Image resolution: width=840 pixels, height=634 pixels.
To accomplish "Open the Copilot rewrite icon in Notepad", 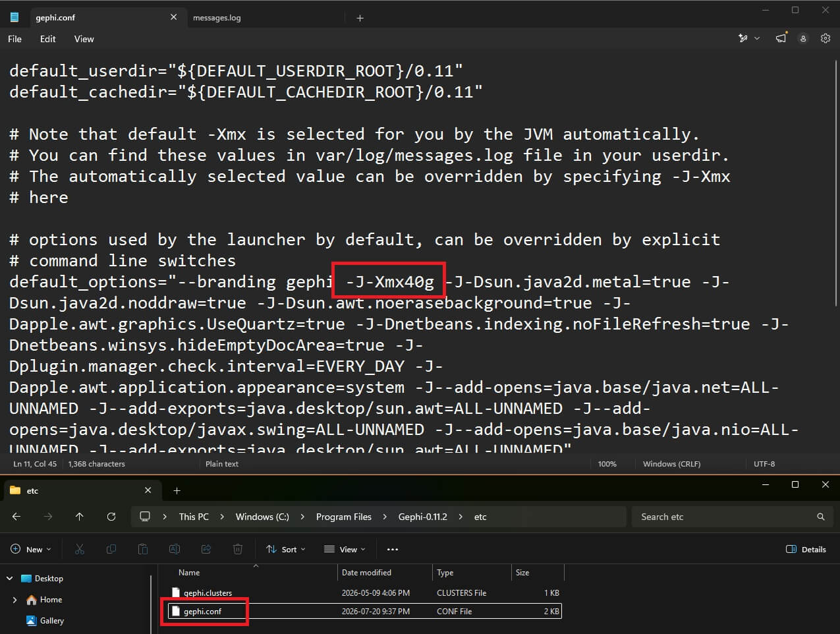I will [x=743, y=39].
